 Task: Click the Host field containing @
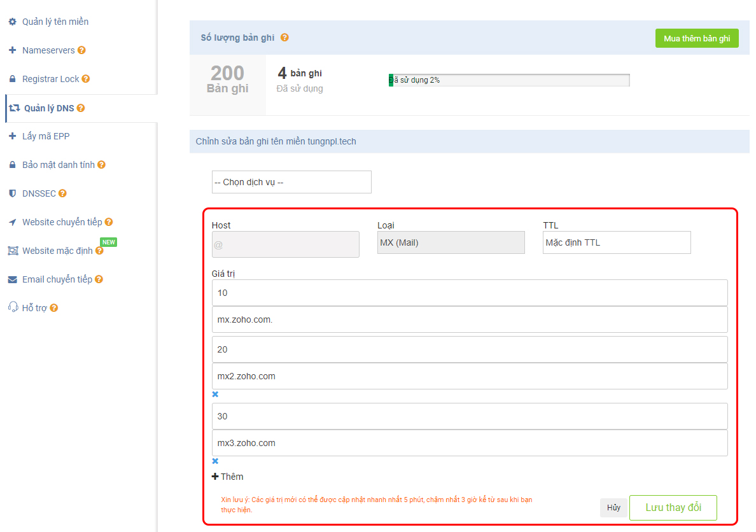286,244
